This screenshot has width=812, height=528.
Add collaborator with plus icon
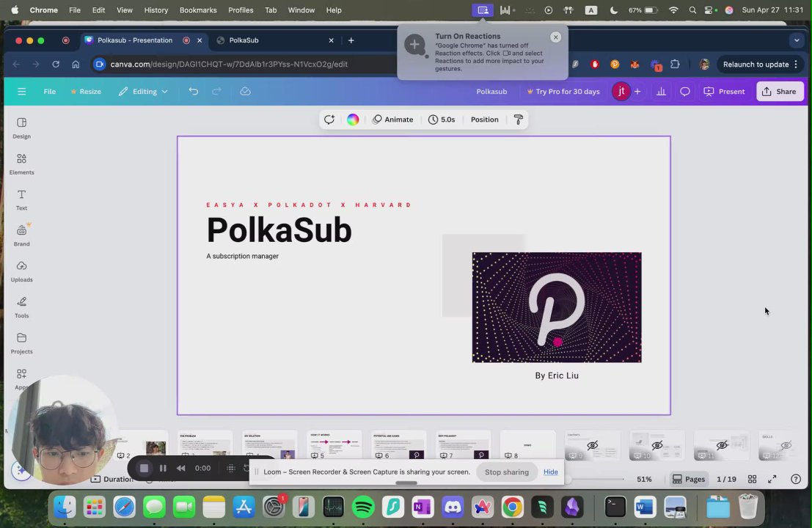tap(637, 92)
